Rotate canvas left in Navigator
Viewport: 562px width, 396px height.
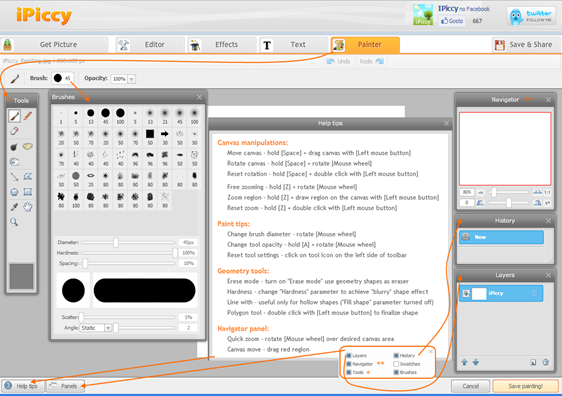point(480,203)
